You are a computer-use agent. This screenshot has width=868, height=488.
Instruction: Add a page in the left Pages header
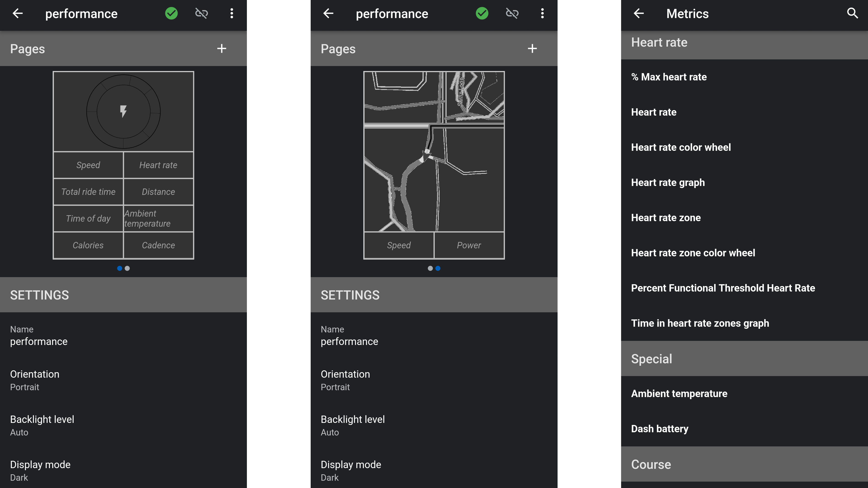(221, 48)
